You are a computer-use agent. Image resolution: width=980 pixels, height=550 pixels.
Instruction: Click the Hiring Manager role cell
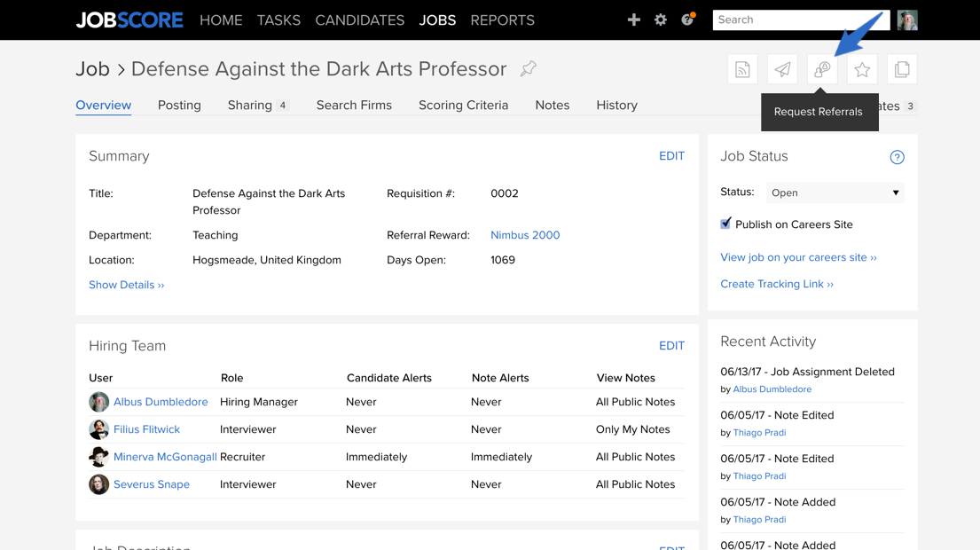click(x=259, y=402)
